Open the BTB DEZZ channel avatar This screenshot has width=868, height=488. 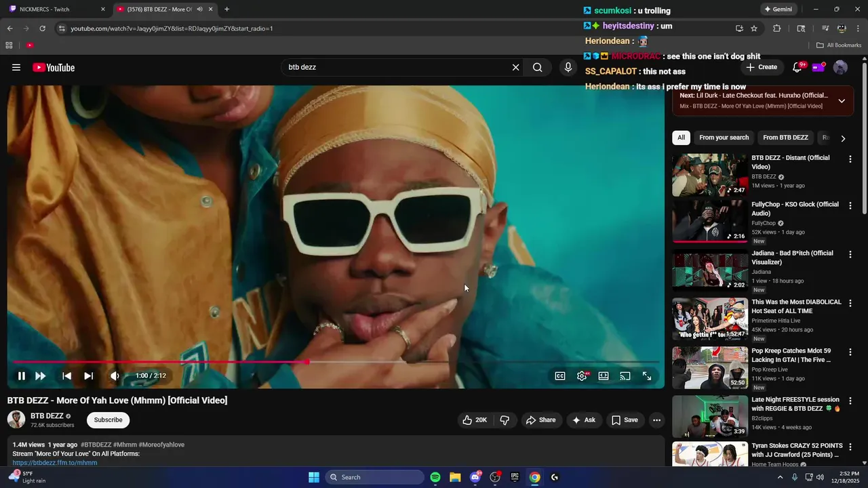pyautogui.click(x=16, y=420)
